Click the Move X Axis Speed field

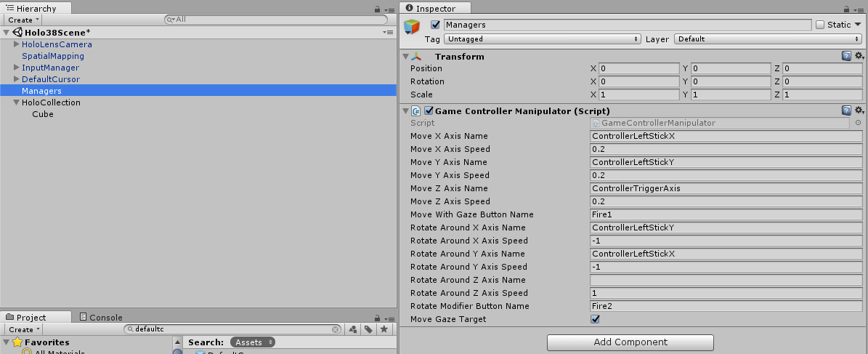point(718,149)
